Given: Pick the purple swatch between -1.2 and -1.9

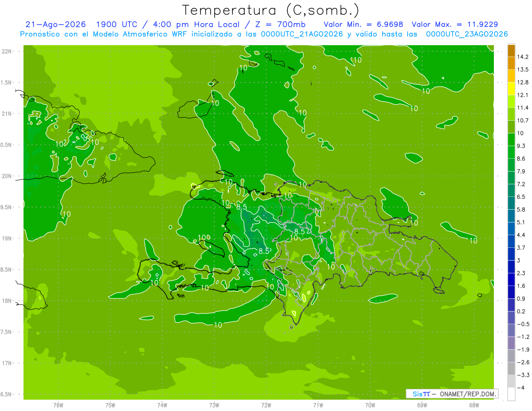Looking at the screenshot, I should pyautogui.click(x=511, y=343).
